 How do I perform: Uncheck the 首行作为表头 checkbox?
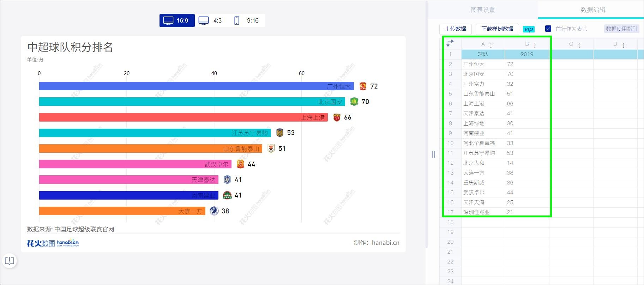[x=548, y=29]
